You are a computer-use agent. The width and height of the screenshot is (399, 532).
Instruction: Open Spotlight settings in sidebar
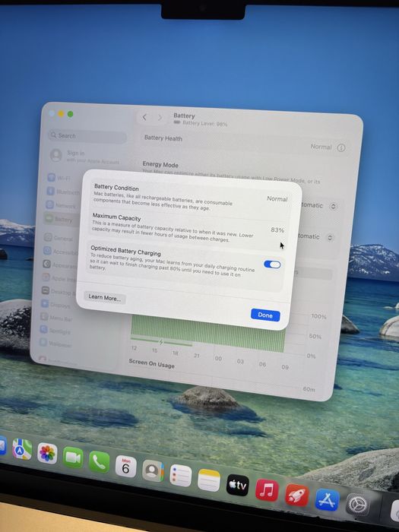(55, 331)
